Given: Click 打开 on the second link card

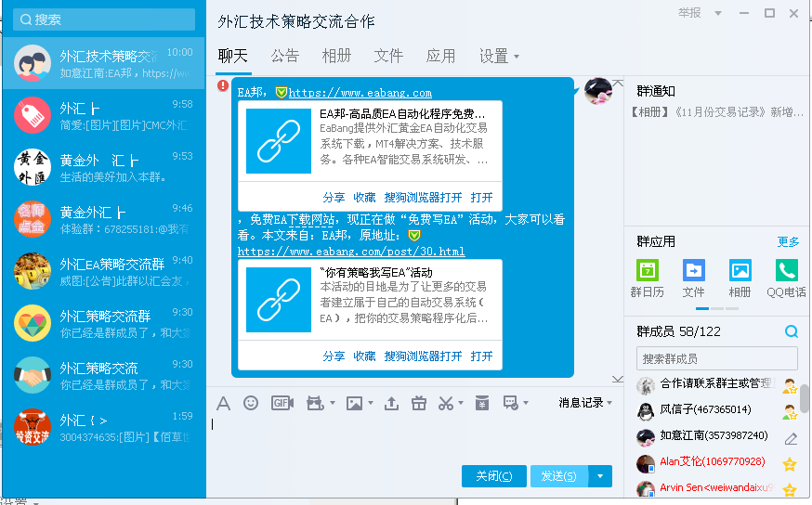Looking at the screenshot, I should pos(481,356).
